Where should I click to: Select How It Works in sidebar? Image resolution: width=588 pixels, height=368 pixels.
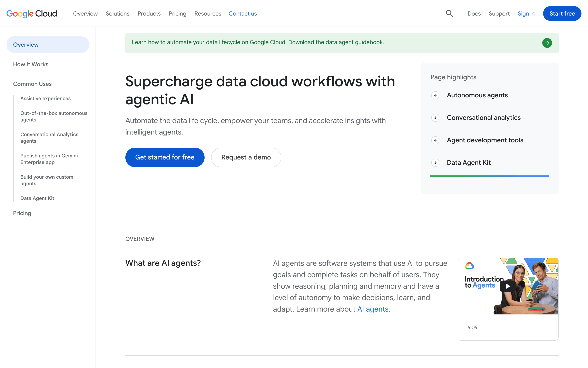[x=31, y=64]
